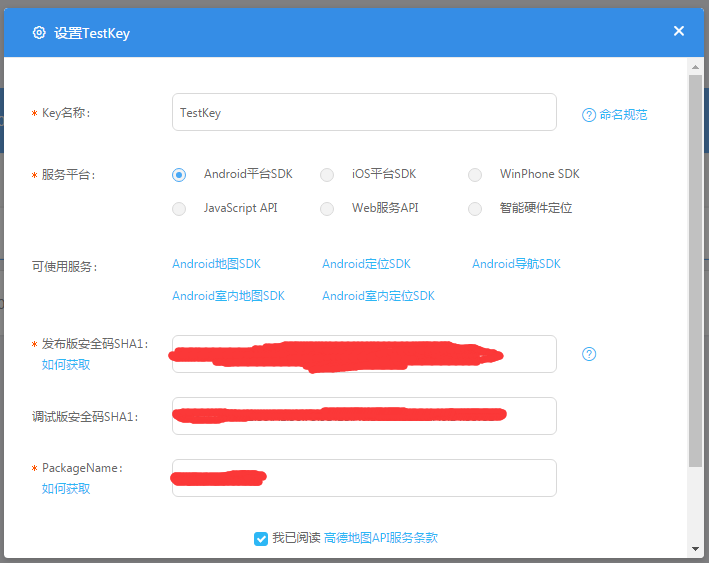
Task: Select the Web服务API radio button
Action: [x=327, y=209]
